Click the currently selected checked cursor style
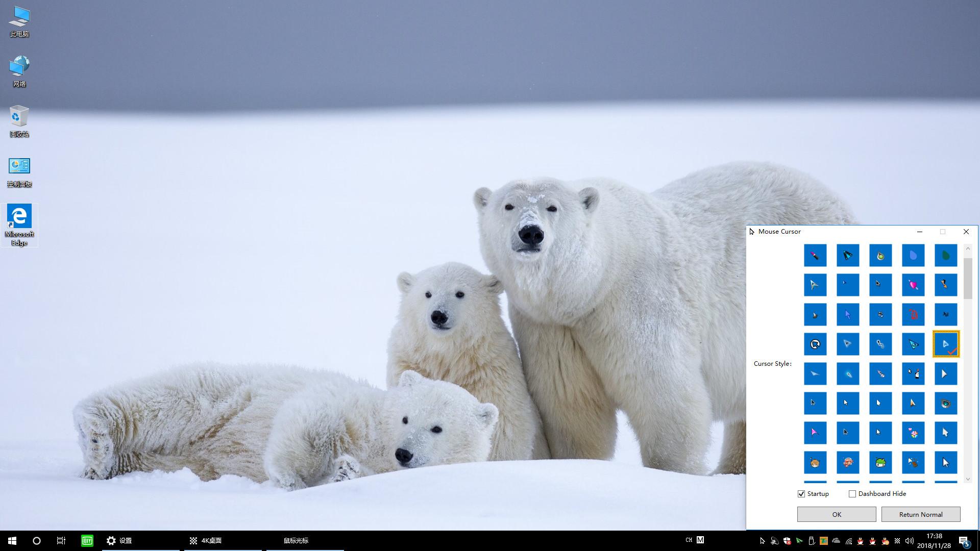Screen dimensions: 980x551 (946, 344)
